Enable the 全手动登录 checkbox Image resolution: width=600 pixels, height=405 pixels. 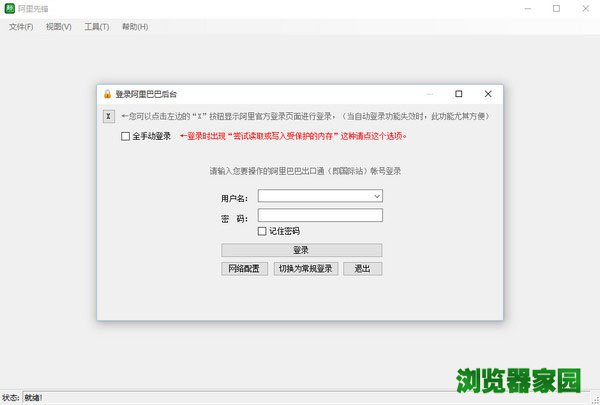click(125, 136)
